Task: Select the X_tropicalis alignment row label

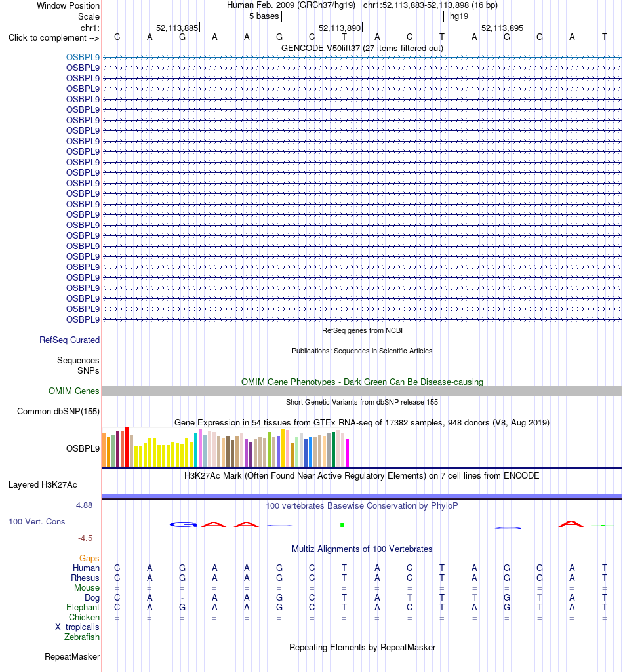Action: tap(77, 627)
